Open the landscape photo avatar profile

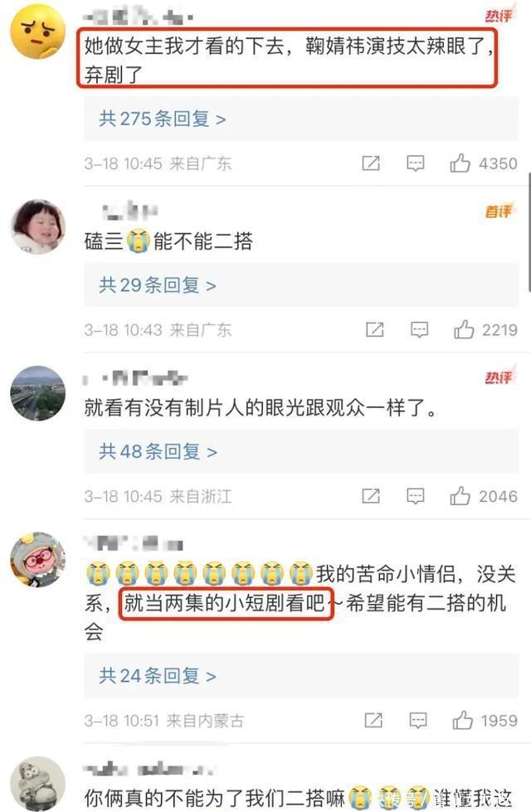pyautogui.click(x=38, y=393)
